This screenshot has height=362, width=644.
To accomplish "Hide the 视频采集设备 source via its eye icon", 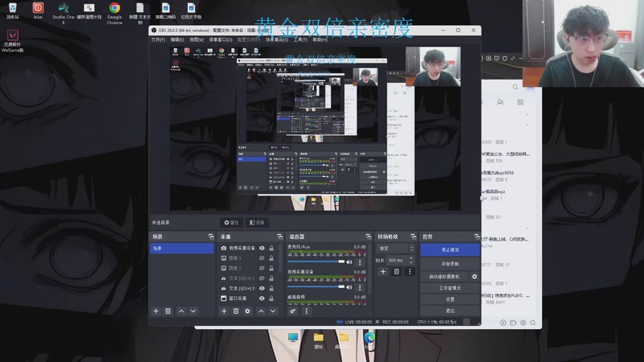I will pyautogui.click(x=262, y=249).
